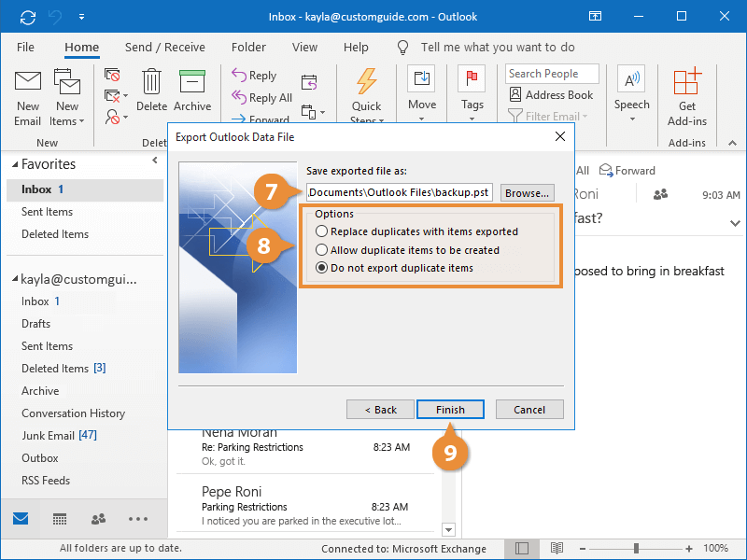Switch to the Mail view icon
The height and width of the screenshot is (560, 747).
(21, 519)
